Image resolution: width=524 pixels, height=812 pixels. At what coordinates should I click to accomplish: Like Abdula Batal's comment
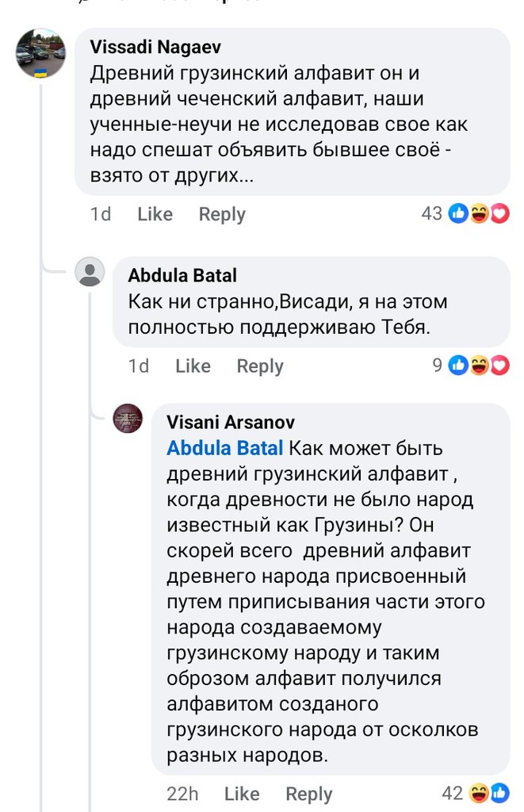coord(193,366)
